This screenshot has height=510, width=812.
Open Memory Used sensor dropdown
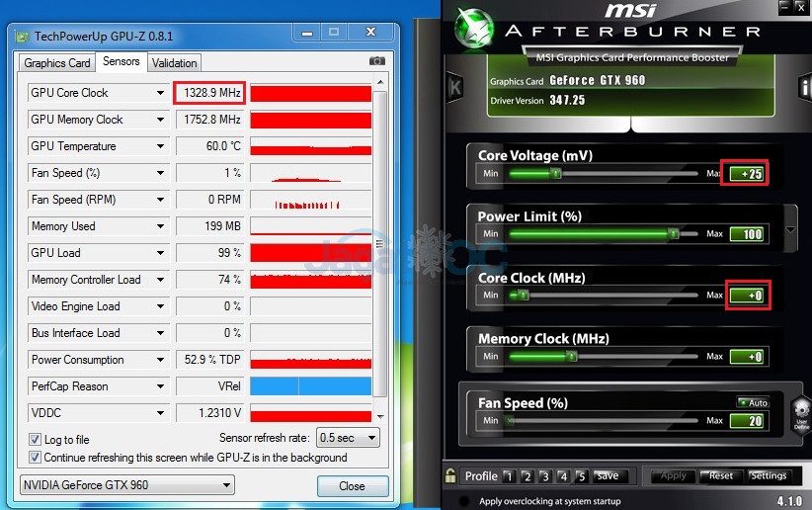coord(161,226)
